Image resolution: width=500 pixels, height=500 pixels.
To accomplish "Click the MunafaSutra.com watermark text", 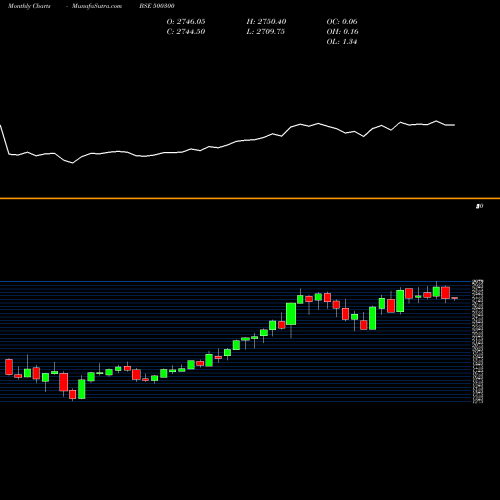I will coord(97,6).
